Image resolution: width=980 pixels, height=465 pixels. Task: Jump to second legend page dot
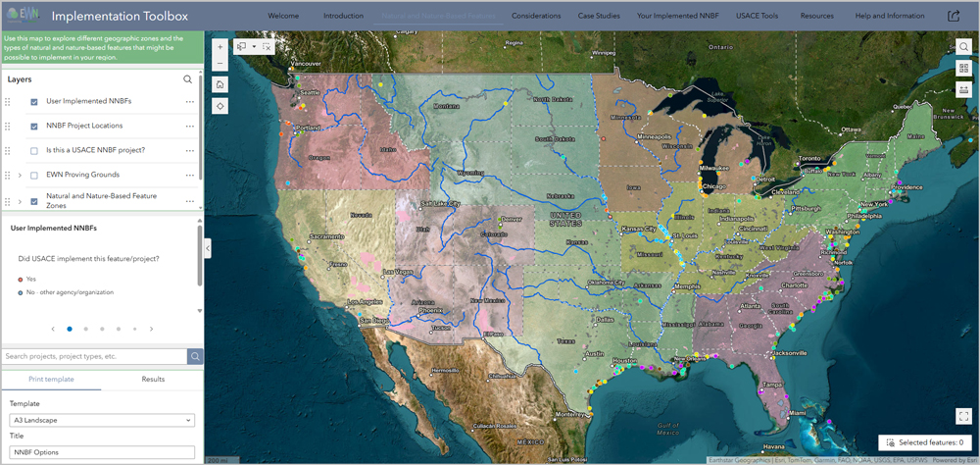pos(85,329)
